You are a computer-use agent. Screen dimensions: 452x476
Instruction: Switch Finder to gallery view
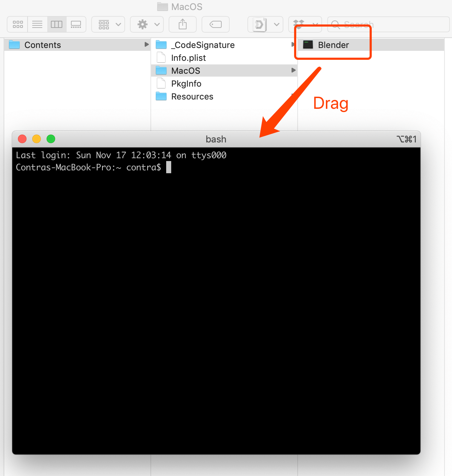point(76,24)
